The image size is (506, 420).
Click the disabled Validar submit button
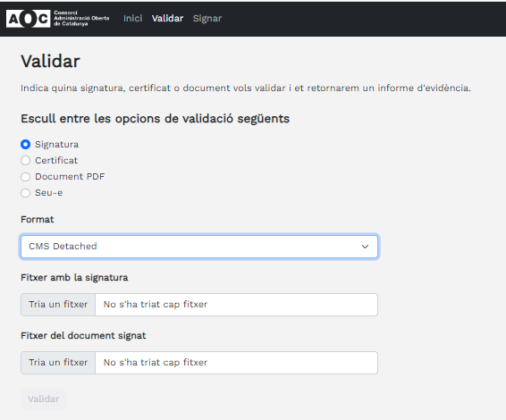(43, 399)
